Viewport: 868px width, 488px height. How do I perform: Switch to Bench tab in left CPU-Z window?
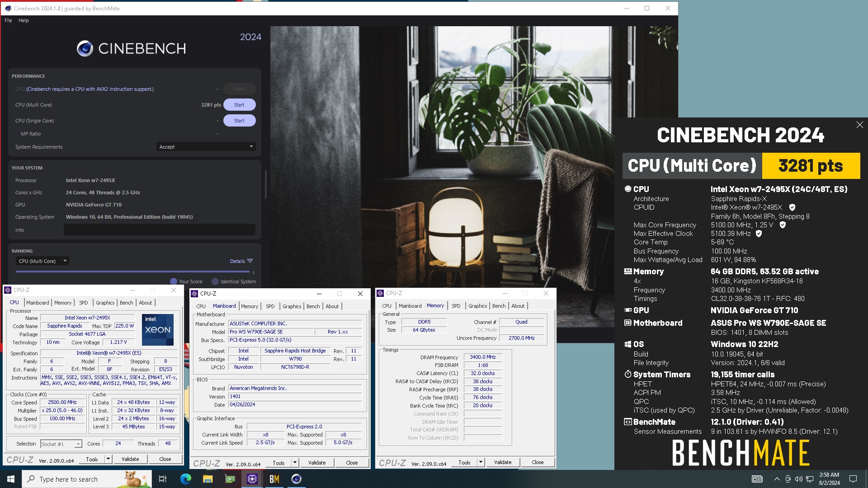(126, 303)
